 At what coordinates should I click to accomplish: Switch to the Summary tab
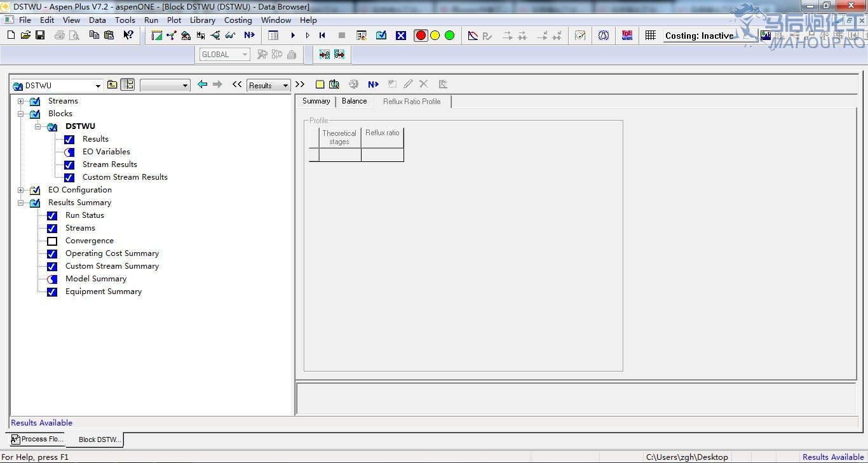316,102
